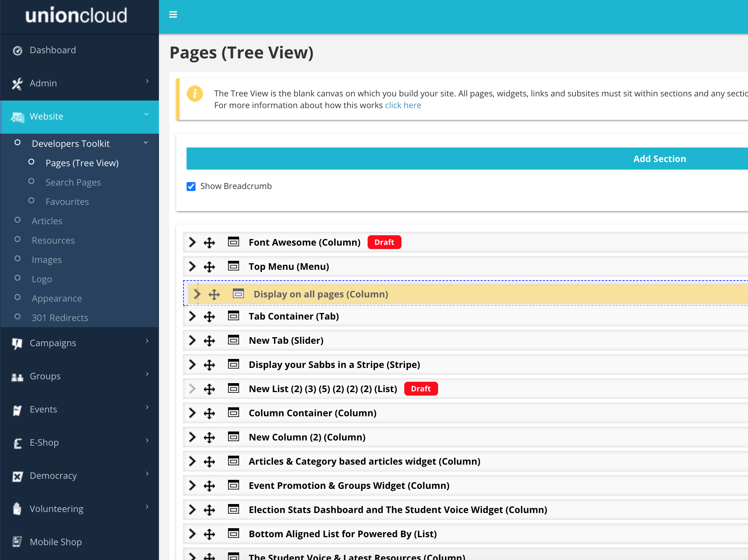Click the Add Section button
Screen dimensions: 748x560
(x=659, y=159)
